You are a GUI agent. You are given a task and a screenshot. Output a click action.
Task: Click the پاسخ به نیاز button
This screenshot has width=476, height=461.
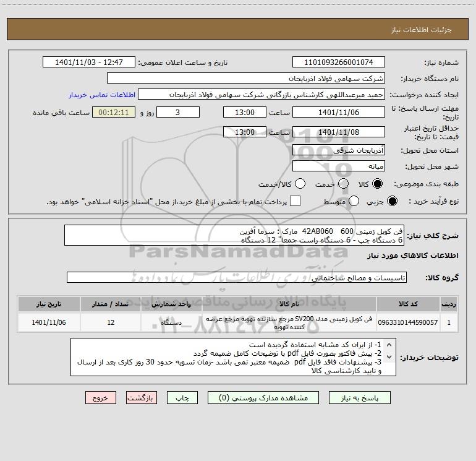point(360,398)
